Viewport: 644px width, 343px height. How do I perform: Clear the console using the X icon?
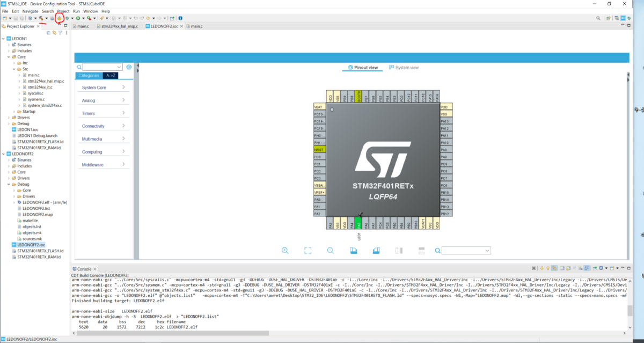pos(534,268)
